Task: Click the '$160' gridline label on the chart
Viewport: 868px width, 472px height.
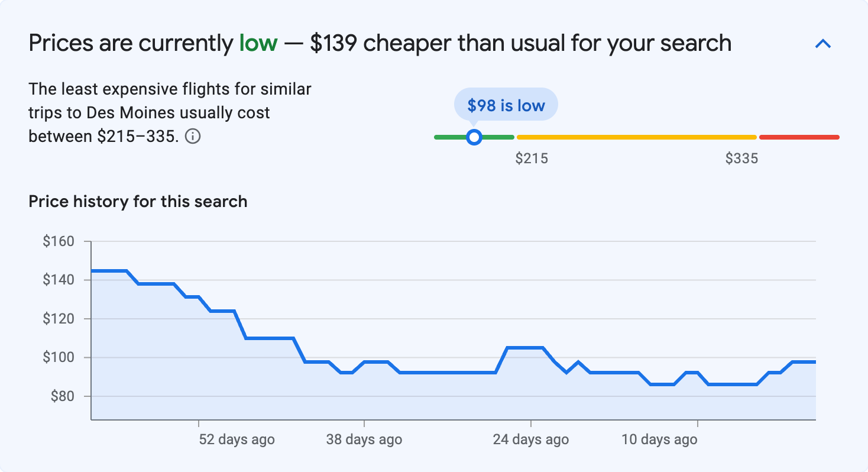Action: pyautogui.click(x=59, y=241)
